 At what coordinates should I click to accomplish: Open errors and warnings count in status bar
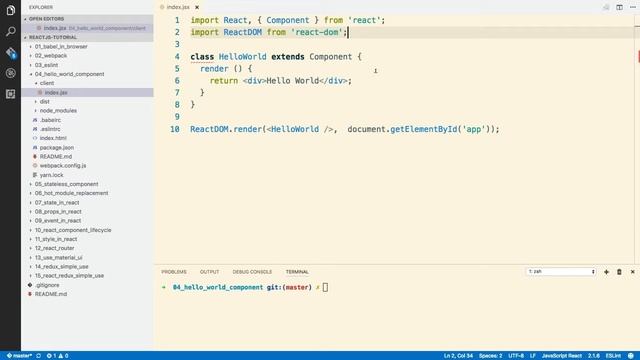[x=58, y=356]
